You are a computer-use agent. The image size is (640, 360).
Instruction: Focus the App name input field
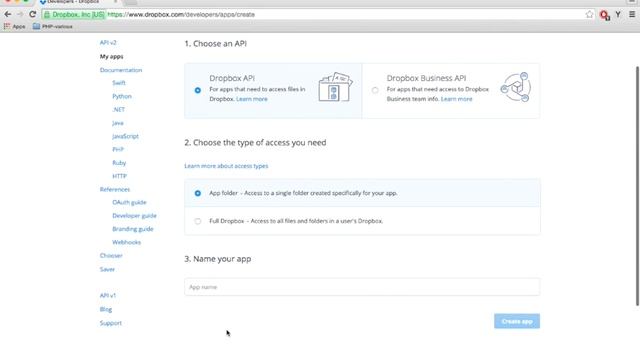tap(362, 287)
